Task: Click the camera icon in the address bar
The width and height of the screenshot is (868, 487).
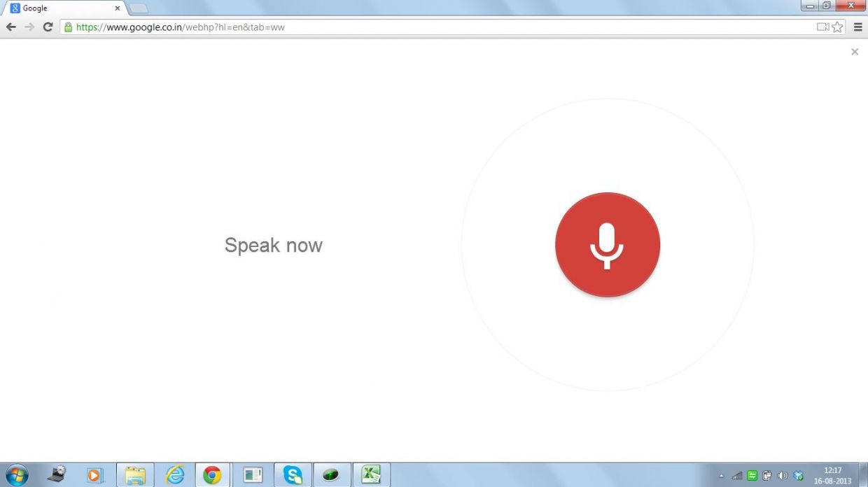Action: point(822,27)
